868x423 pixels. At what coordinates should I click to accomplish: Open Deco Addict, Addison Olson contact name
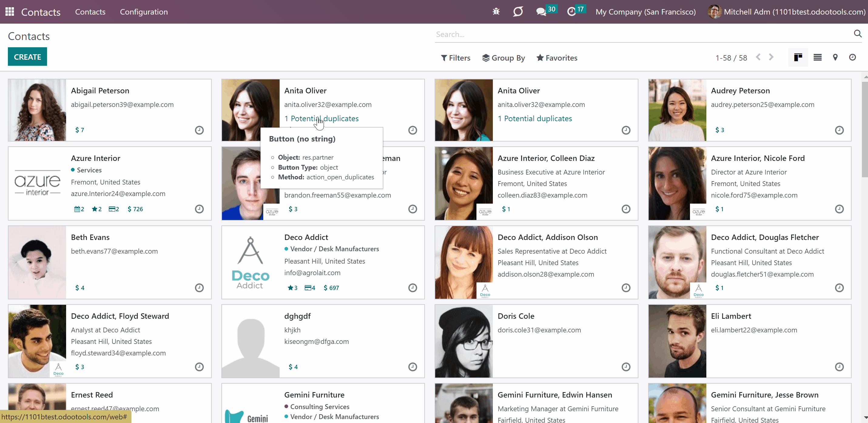547,237
